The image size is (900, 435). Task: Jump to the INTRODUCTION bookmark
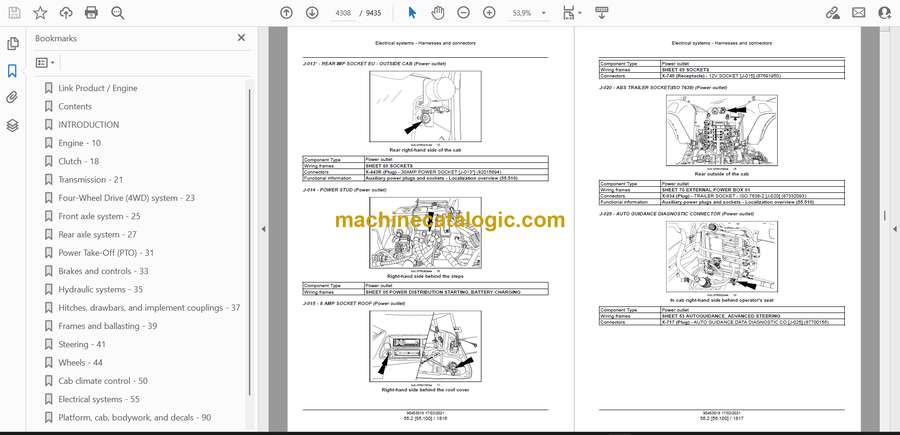click(88, 125)
